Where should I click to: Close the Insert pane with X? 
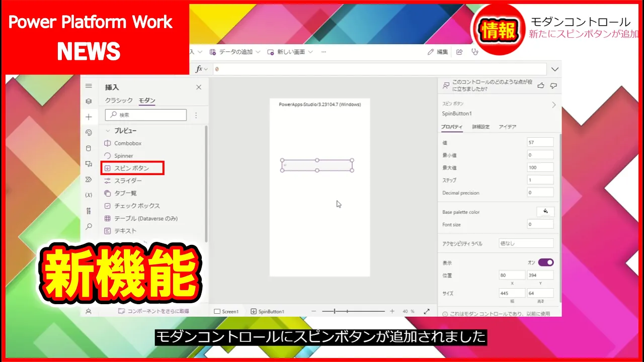point(199,87)
